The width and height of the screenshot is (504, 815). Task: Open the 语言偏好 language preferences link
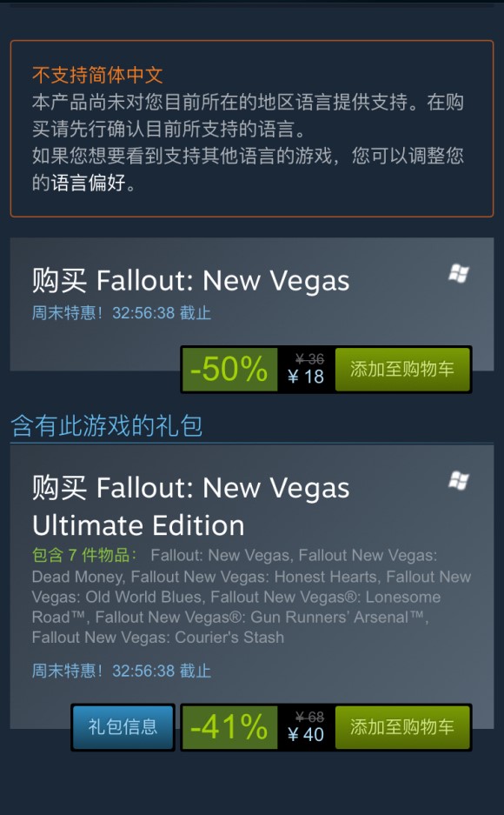89,183
